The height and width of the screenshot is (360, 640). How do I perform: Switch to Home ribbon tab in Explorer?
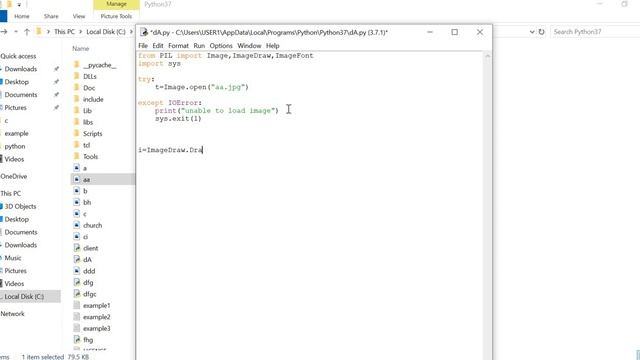point(22,16)
